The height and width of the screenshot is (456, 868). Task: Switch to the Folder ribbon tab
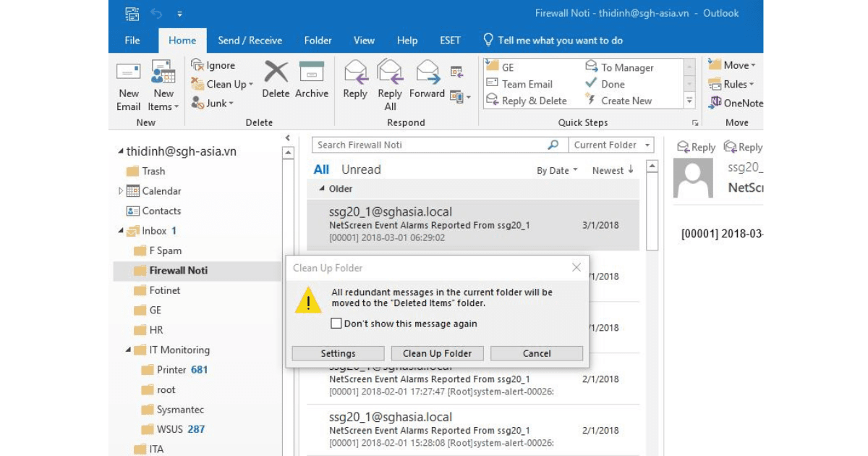[318, 40]
